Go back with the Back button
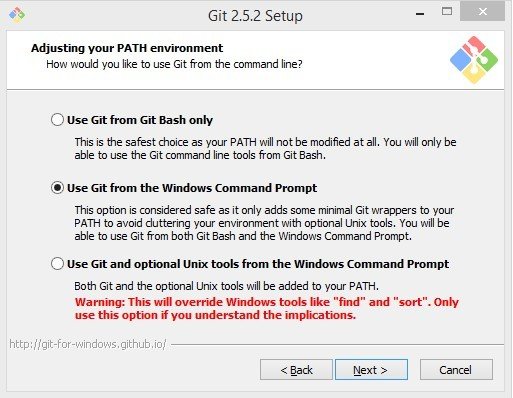513x398 pixels. [296, 369]
